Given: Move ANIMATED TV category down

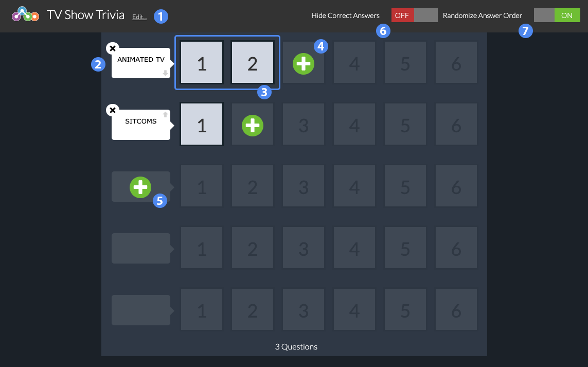Looking at the screenshot, I should pyautogui.click(x=165, y=73).
